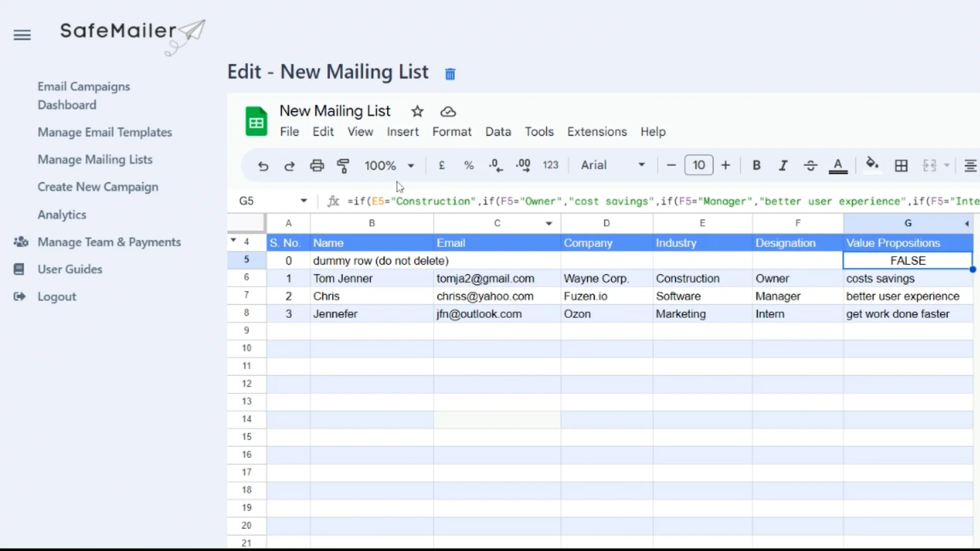Open the Extensions menu

pyautogui.click(x=597, y=132)
